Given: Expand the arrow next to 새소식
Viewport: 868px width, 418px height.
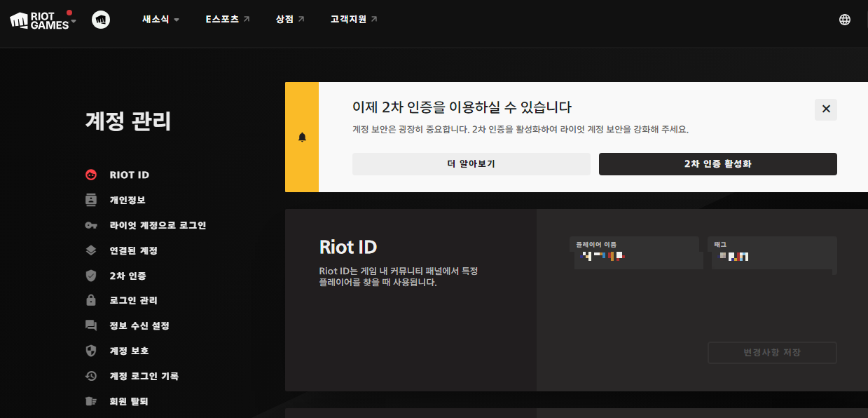Looking at the screenshot, I should 177,20.
